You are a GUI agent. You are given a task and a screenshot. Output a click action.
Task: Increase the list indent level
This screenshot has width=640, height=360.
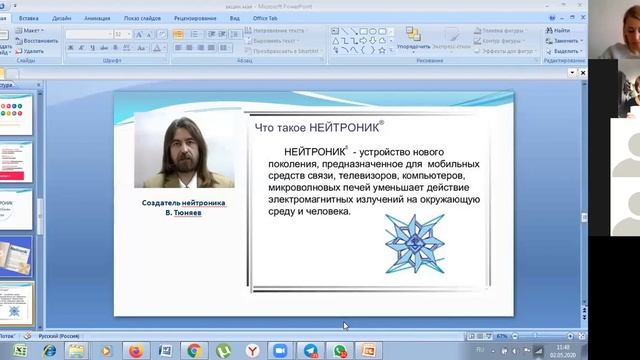[222, 35]
